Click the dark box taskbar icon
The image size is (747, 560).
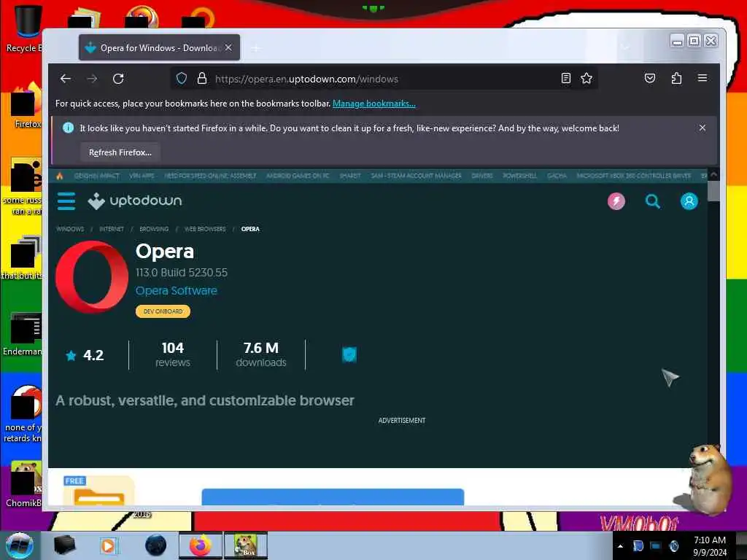pyautogui.click(x=65, y=545)
